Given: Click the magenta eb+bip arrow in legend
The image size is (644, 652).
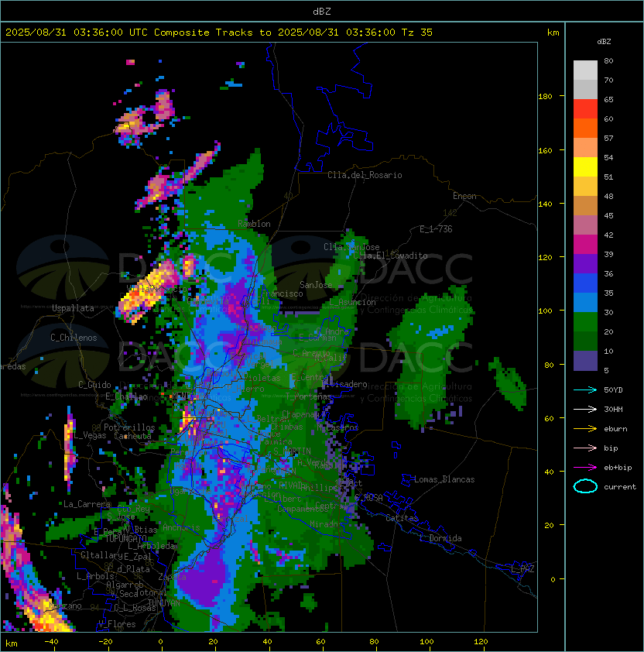Looking at the screenshot, I should point(585,468).
